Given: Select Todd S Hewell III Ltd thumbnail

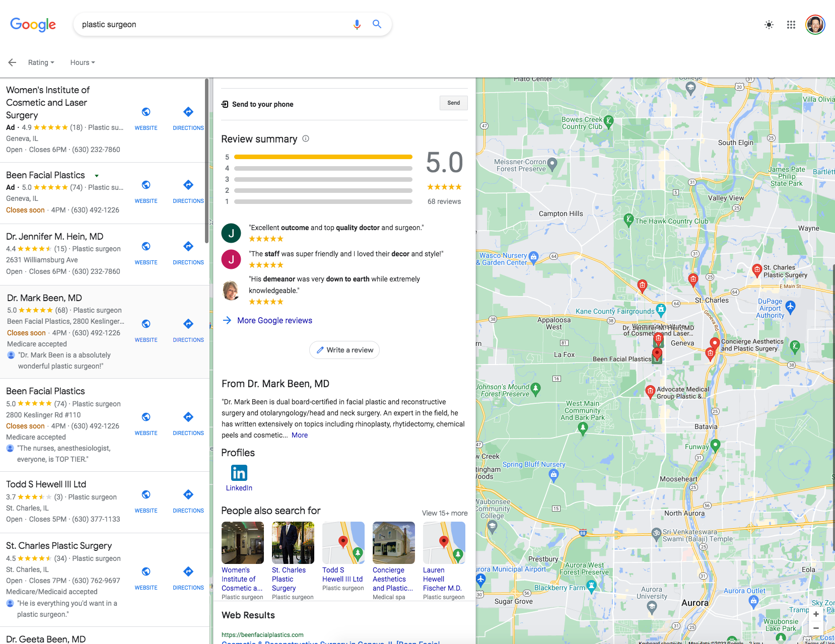Looking at the screenshot, I should (x=343, y=543).
